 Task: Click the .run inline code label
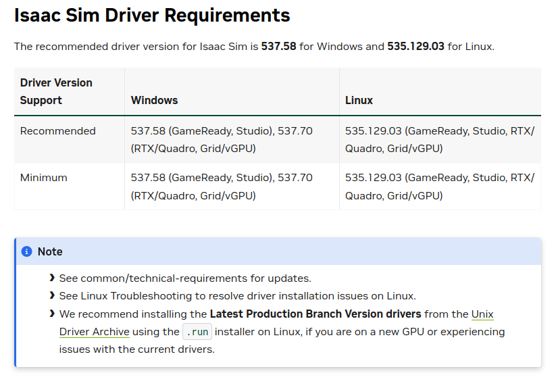tap(197, 332)
